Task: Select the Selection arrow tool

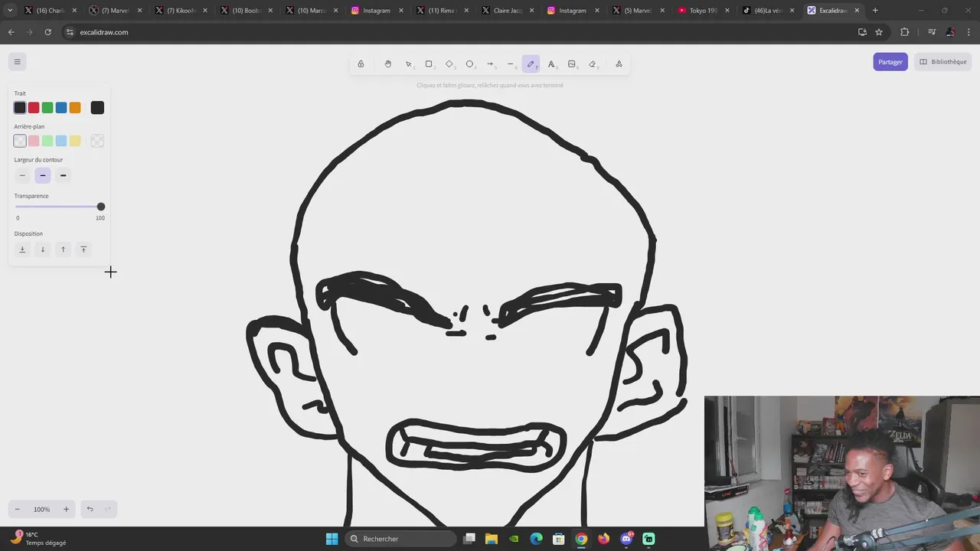Action: [x=409, y=64]
